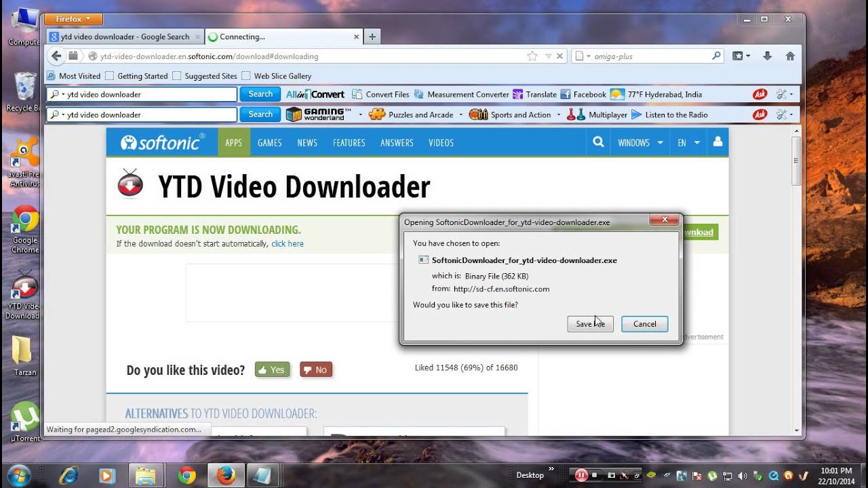Open a new tab with the plus button
868x488 pixels.
pos(372,37)
